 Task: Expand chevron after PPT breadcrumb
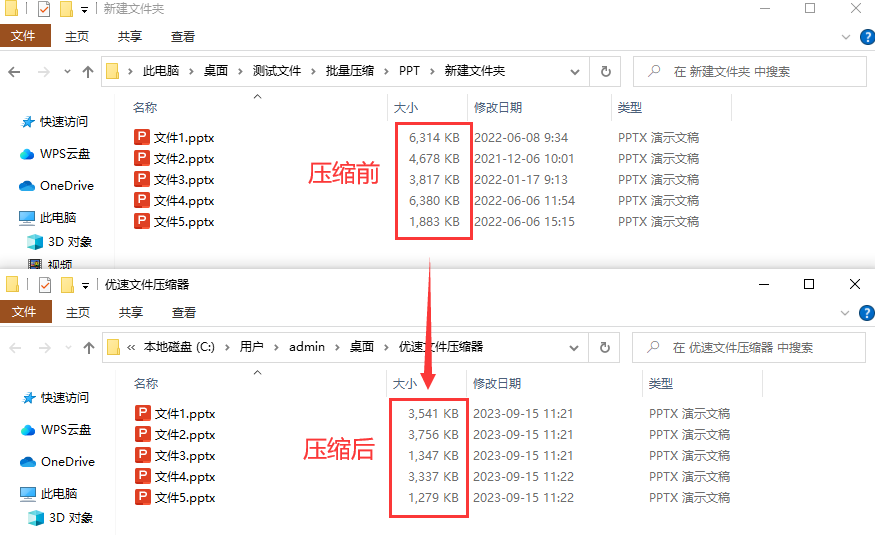pyautogui.click(x=432, y=71)
